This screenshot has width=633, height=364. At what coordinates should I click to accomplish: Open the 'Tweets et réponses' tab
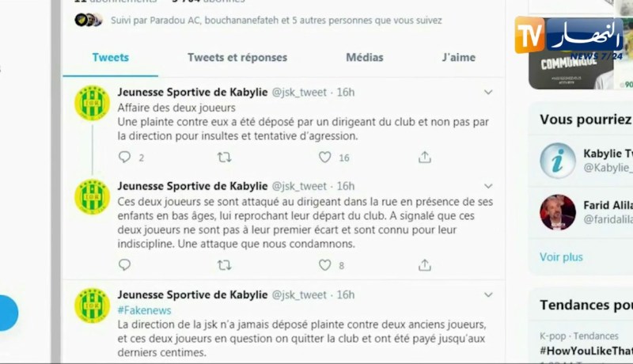click(x=237, y=58)
